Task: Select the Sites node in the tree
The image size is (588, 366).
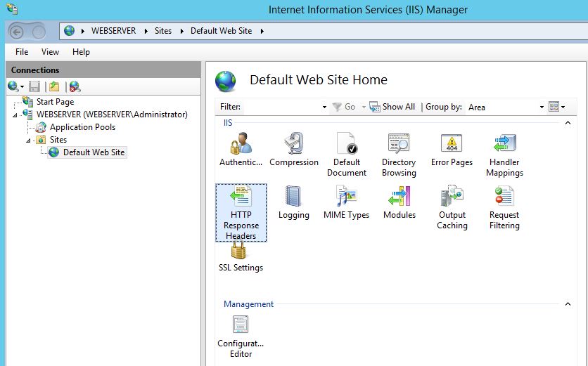Action: pyautogui.click(x=58, y=140)
